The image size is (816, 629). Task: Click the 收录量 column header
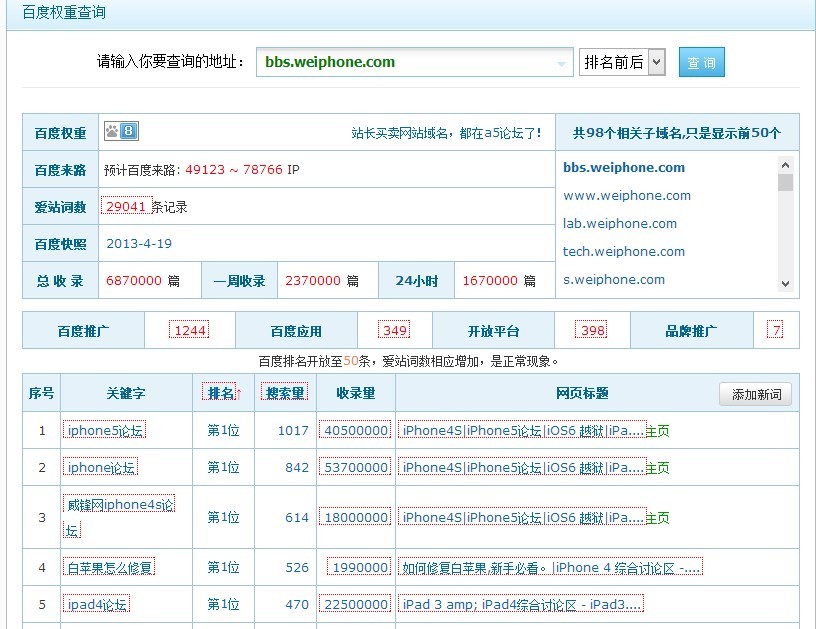click(x=355, y=393)
